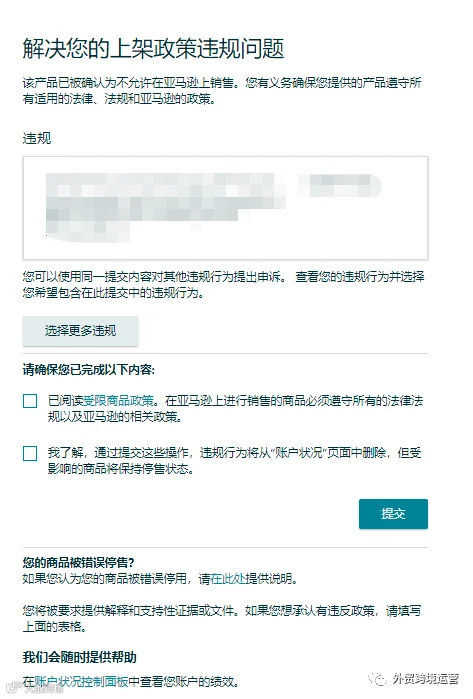Tick the 已阅读受限商品政策 checkbox

(x=30, y=401)
